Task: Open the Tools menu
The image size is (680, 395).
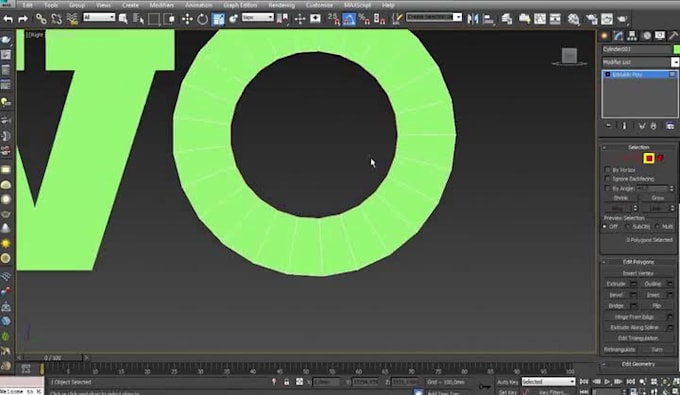Action: pos(51,5)
